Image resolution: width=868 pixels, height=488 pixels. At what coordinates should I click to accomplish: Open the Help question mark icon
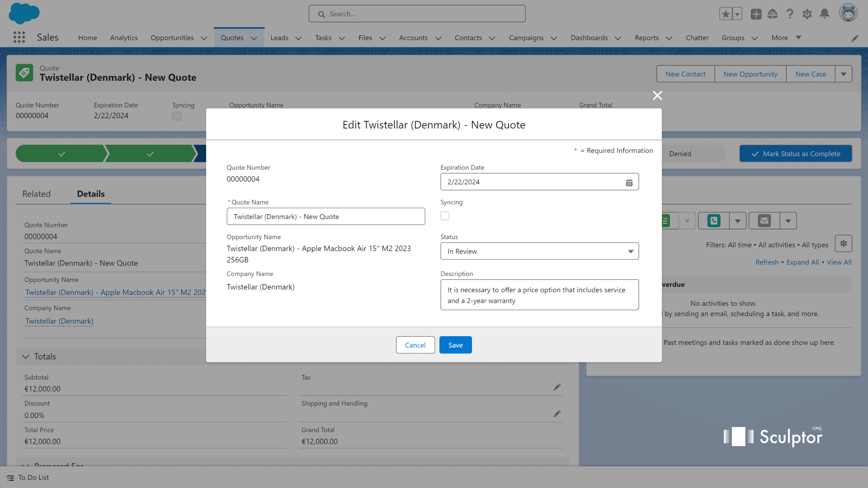(x=790, y=14)
